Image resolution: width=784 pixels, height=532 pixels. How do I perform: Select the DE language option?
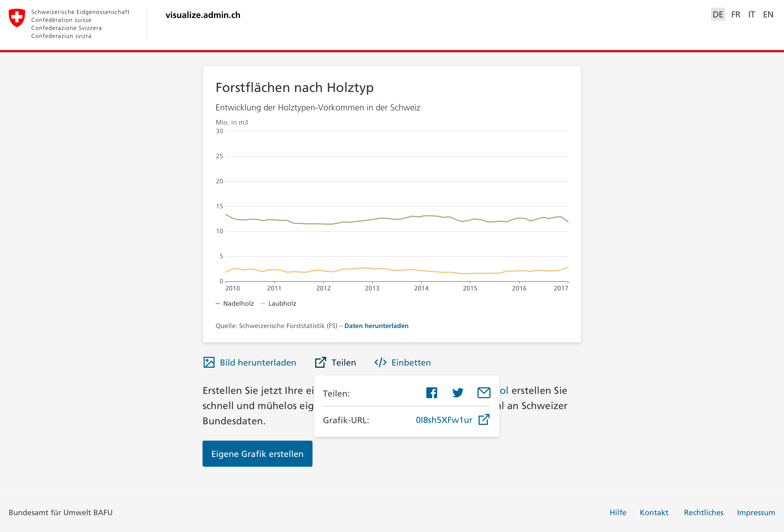718,14
